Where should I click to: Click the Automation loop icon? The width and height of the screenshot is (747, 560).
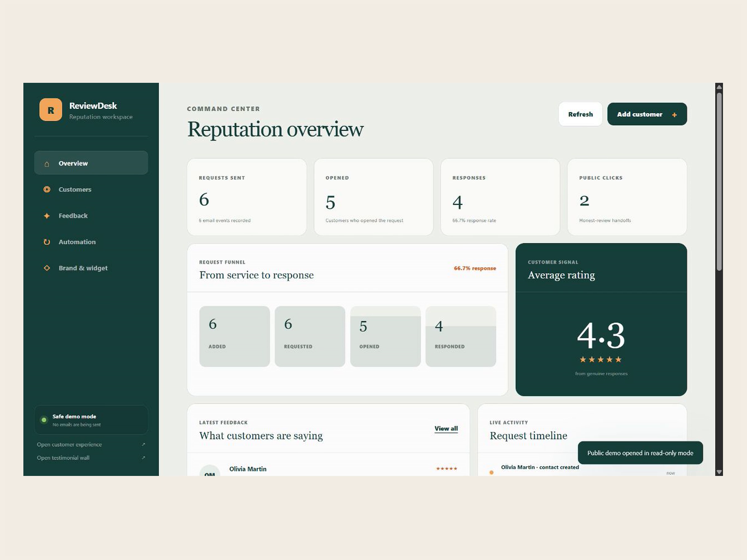pos(47,242)
